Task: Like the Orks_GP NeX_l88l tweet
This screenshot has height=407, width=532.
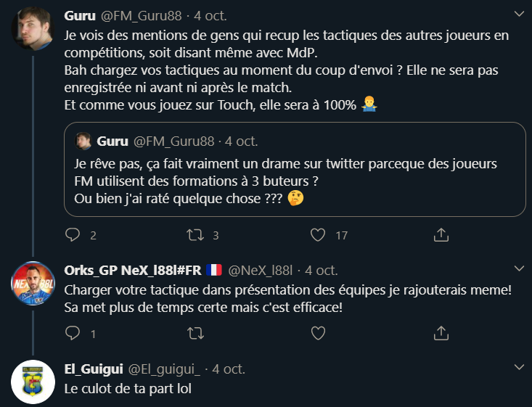Action: pos(317,333)
